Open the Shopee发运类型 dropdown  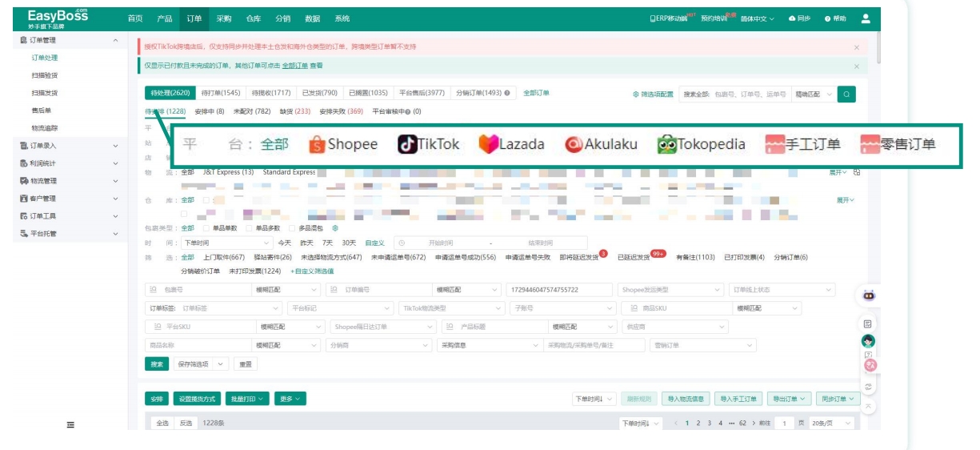pyautogui.click(x=671, y=290)
